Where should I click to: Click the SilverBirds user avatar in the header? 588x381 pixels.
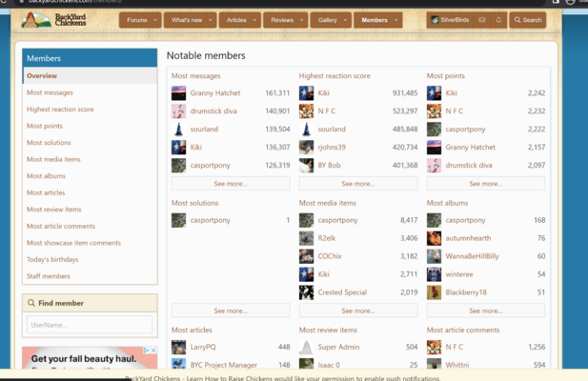pos(435,20)
